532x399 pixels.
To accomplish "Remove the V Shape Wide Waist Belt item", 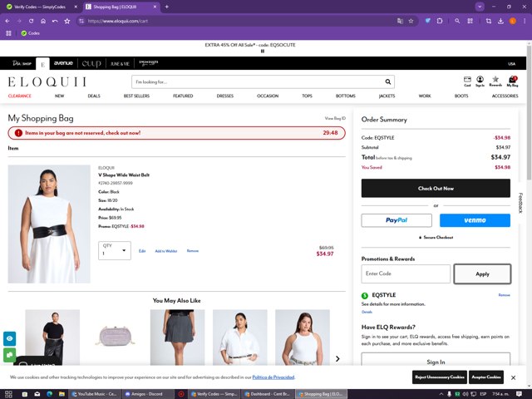I will 193,251.
